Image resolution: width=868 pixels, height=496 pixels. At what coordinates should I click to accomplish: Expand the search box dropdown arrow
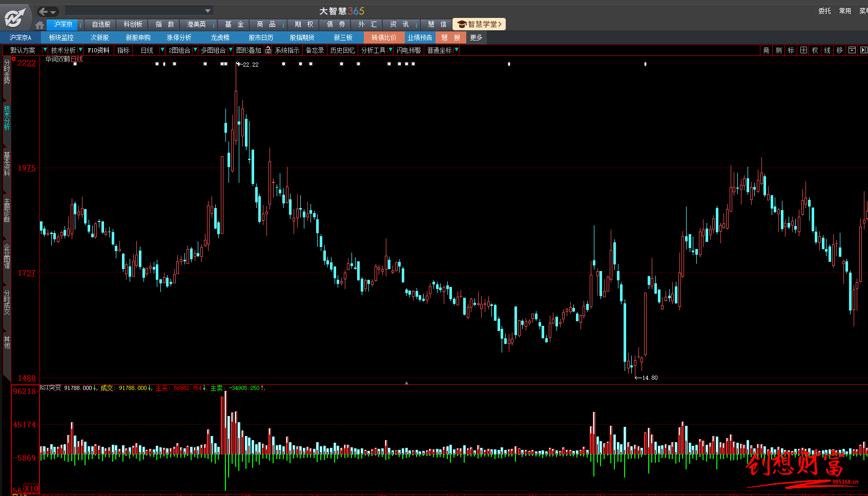click(x=208, y=11)
